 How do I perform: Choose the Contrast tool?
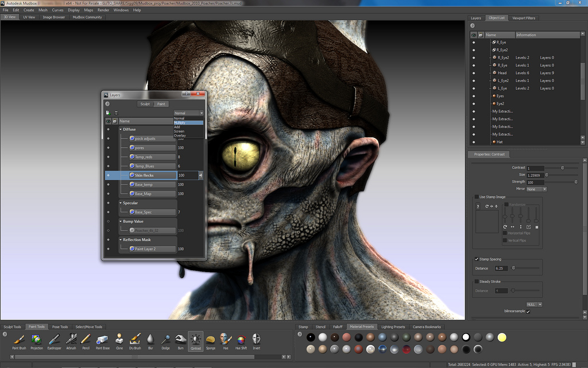[x=196, y=342]
